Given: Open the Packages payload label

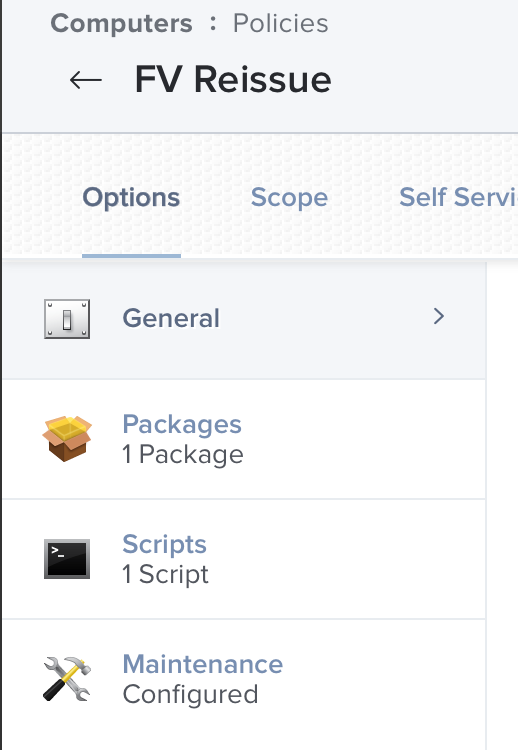Looking at the screenshot, I should coord(182,424).
